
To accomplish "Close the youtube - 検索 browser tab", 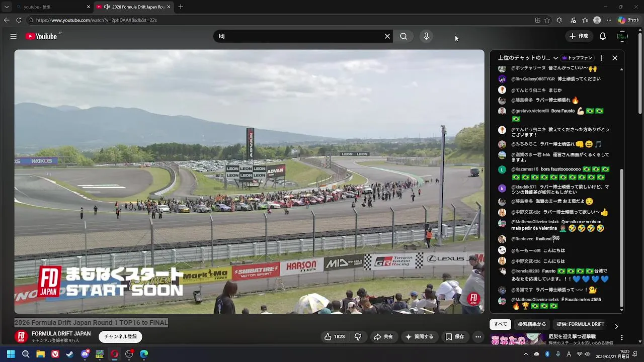I will [89, 7].
